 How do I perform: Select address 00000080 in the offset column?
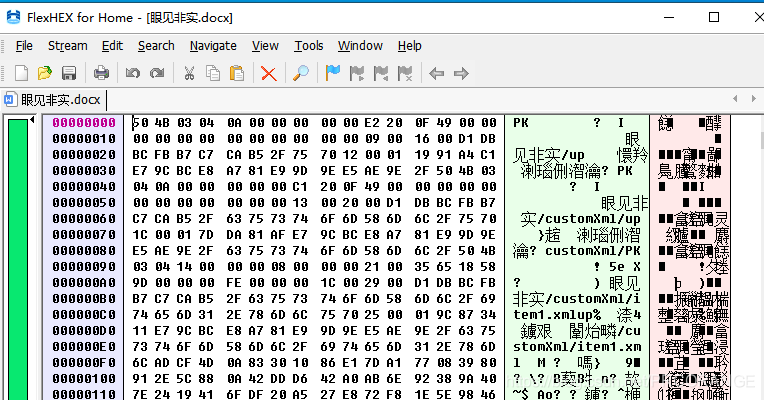click(x=84, y=251)
